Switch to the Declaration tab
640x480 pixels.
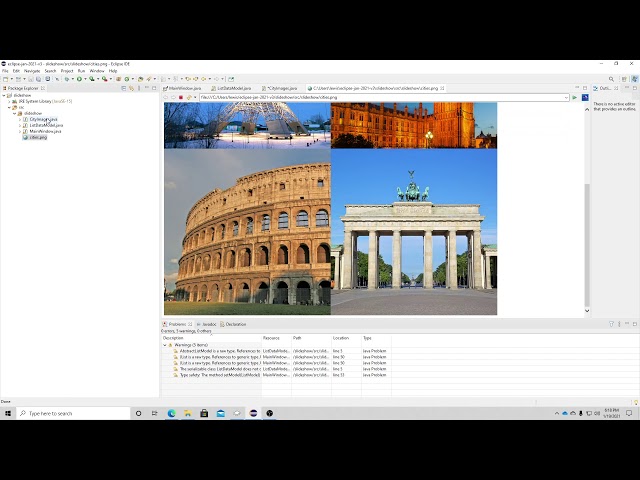point(236,324)
